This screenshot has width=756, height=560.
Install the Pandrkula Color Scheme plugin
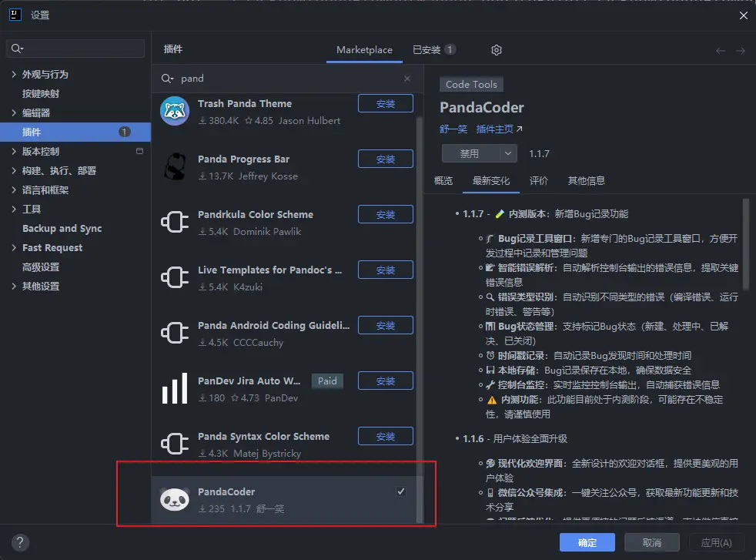tap(385, 214)
